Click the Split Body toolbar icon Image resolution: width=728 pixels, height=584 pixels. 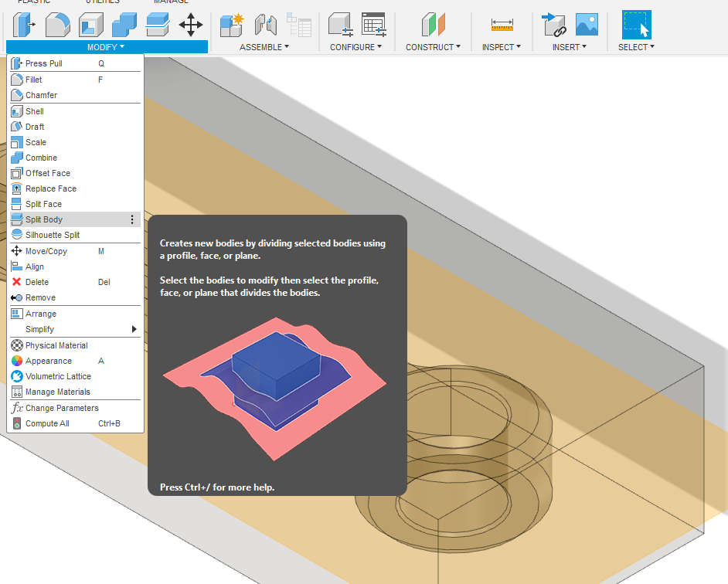[x=158, y=25]
